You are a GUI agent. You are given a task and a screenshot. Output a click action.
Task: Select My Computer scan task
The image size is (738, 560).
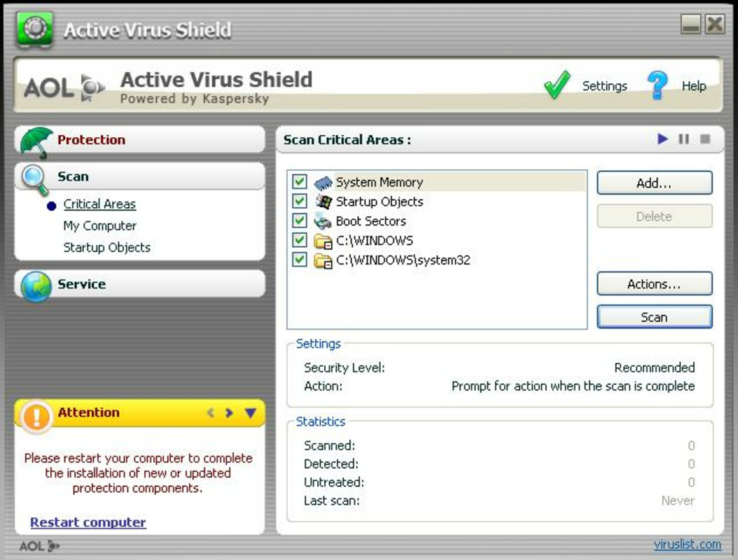[100, 226]
